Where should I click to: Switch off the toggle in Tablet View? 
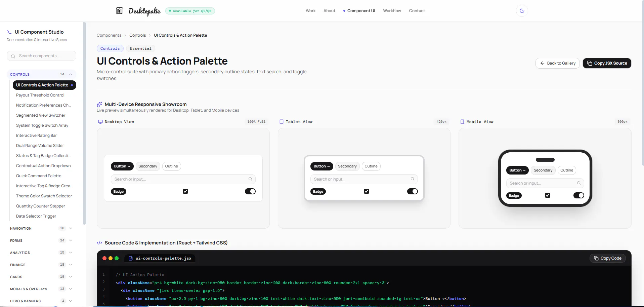click(413, 191)
